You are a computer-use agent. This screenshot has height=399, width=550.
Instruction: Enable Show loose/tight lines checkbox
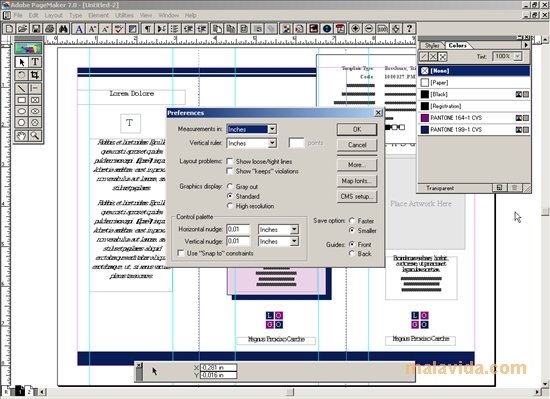(230, 161)
